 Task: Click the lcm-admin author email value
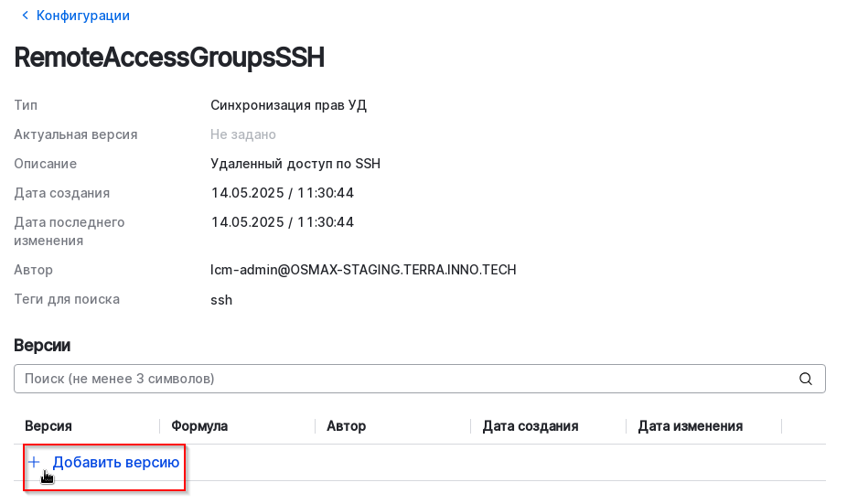[363, 270]
